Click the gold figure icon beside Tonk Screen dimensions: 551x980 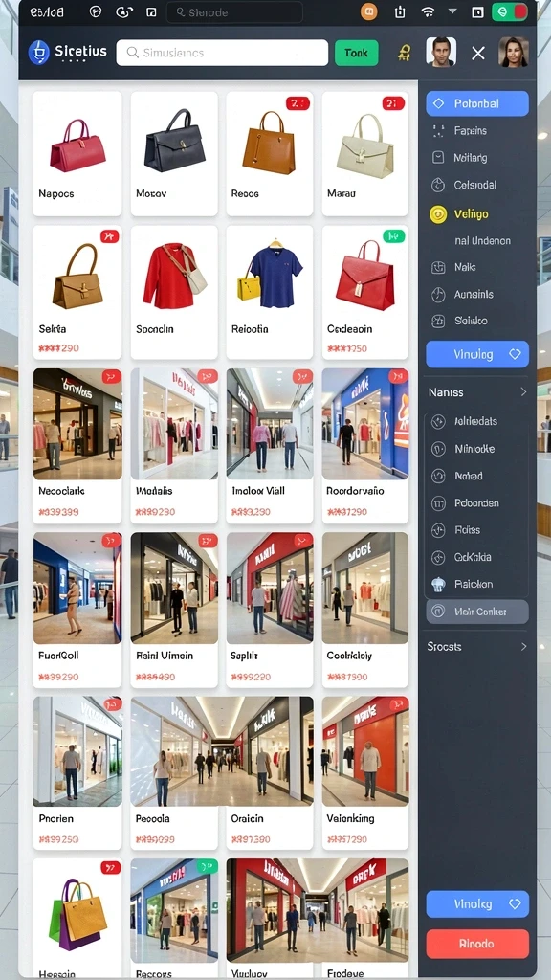pyautogui.click(x=405, y=54)
